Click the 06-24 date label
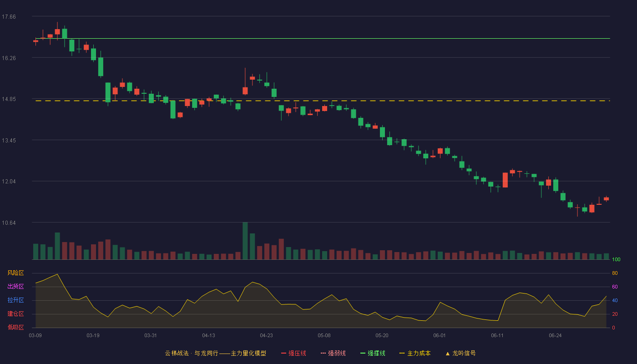The image size is (637, 364). [555, 335]
